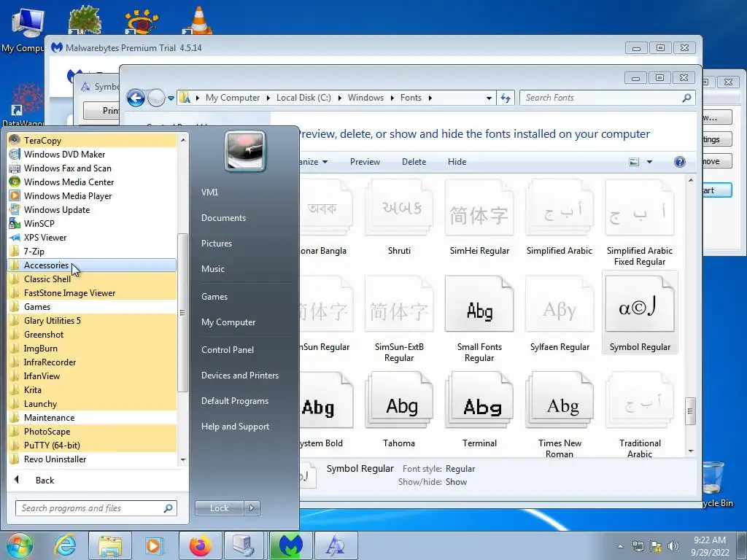Click the user account picture
The height and width of the screenshot is (560, 747).
pos(245,151)
